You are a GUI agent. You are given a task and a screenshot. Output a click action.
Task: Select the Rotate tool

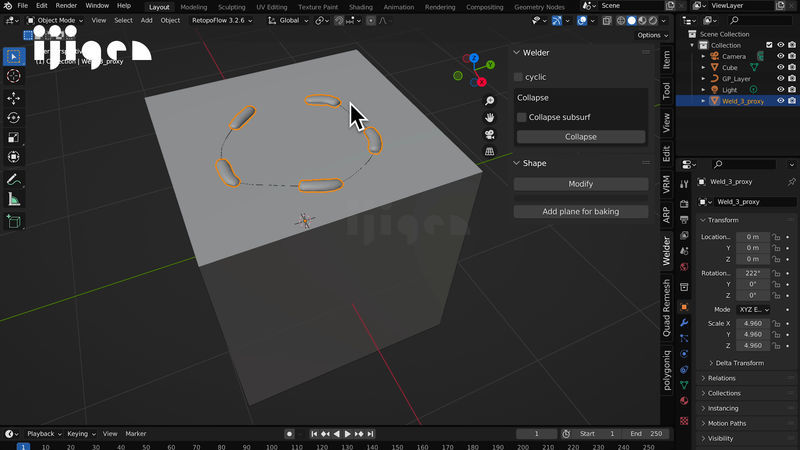pyautogui.click(x=14, y=118)
